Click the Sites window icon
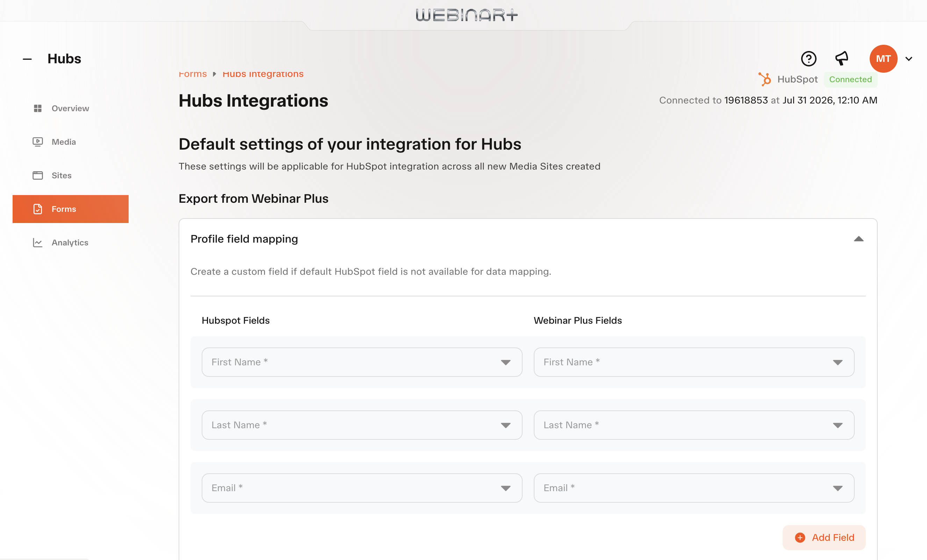 tap(38, 175)
